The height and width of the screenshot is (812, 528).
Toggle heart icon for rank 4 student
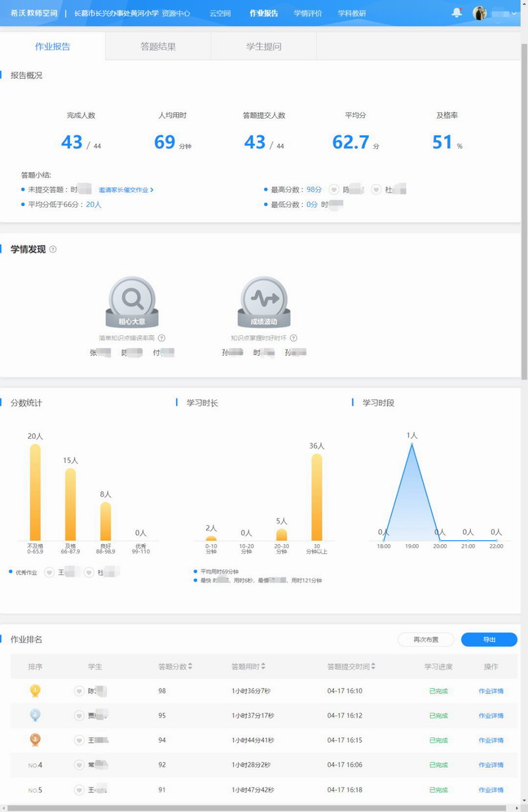79,765
